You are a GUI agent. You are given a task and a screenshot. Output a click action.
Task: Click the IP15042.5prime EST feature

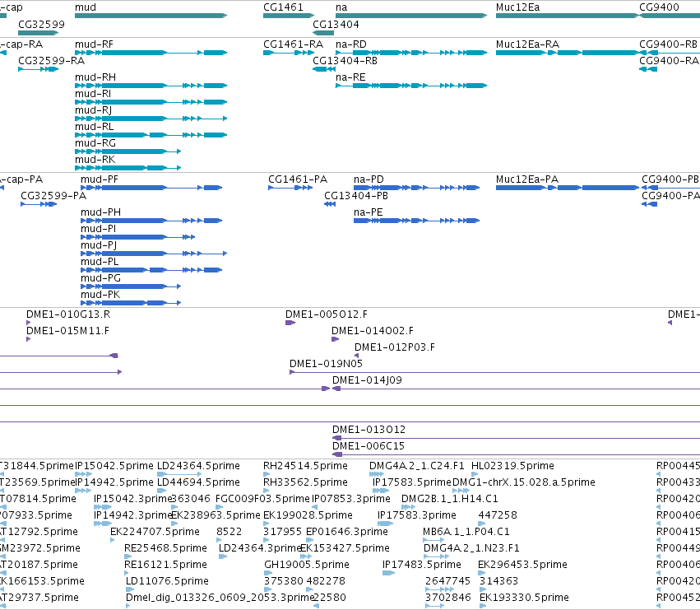click(x=83, y=474)
